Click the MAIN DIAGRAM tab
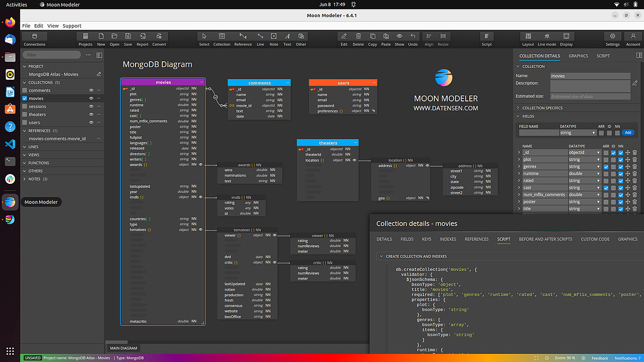 pos(124,349)
